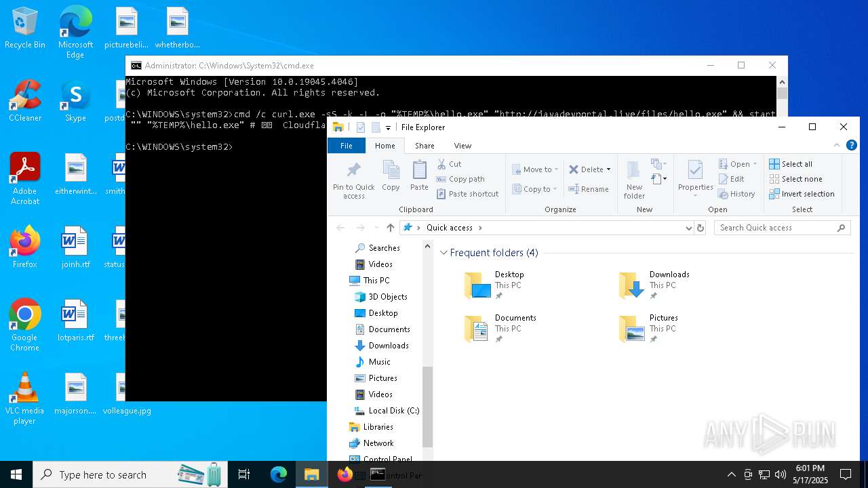The height and width of the screenshot is (488, 868).
Task: Click History in Open group
Action: click(x=736, y=194)
